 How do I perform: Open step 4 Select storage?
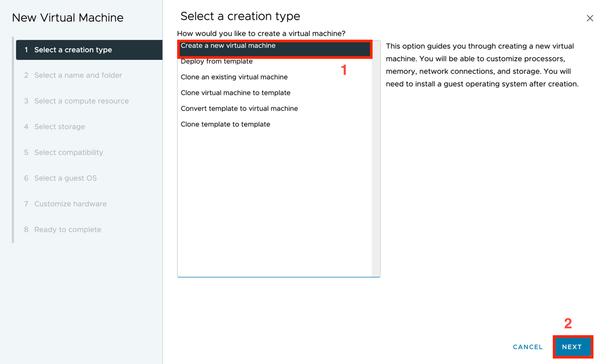click(x=59, y=127)
